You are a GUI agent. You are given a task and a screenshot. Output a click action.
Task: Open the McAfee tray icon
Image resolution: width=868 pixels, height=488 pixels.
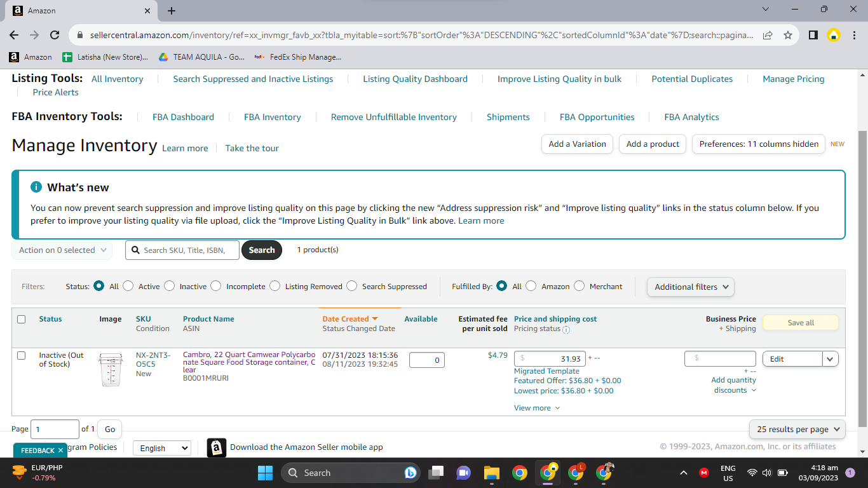tap(704, 473)
